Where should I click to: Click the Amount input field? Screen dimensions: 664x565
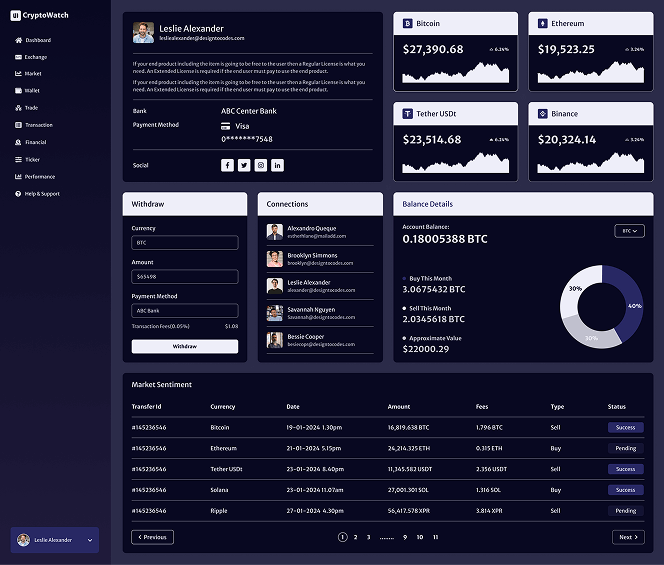pos(185,277)
